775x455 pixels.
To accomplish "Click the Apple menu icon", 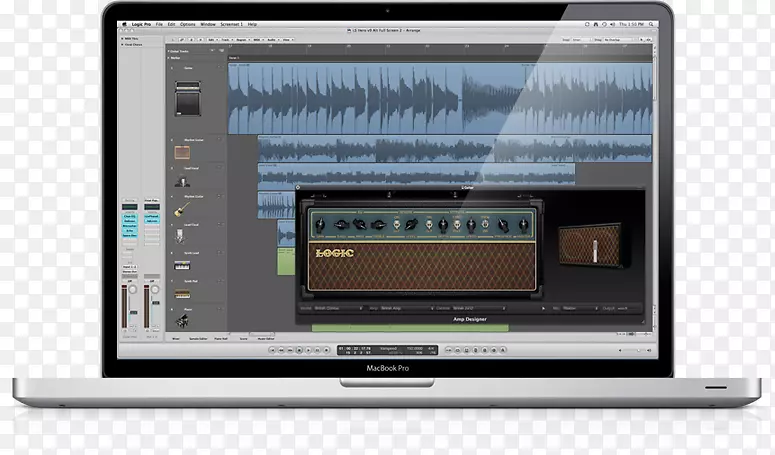I will click(x=124, y=23).
